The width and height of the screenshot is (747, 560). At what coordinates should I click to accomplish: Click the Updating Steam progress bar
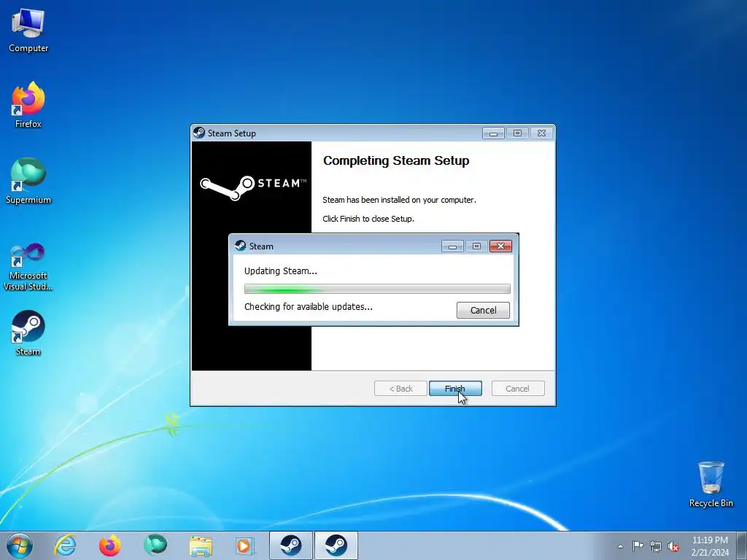[x=377, y=289]
